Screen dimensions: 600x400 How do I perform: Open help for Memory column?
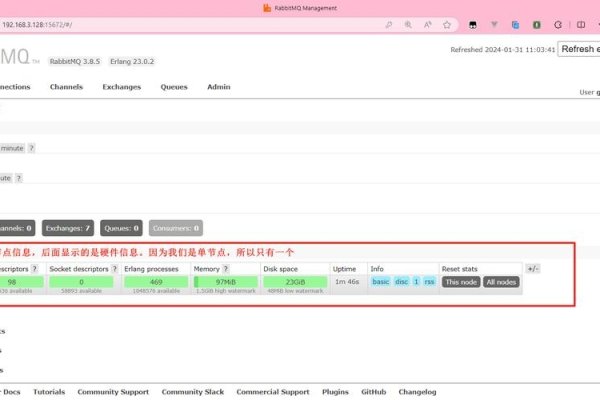tap(226, 269)
